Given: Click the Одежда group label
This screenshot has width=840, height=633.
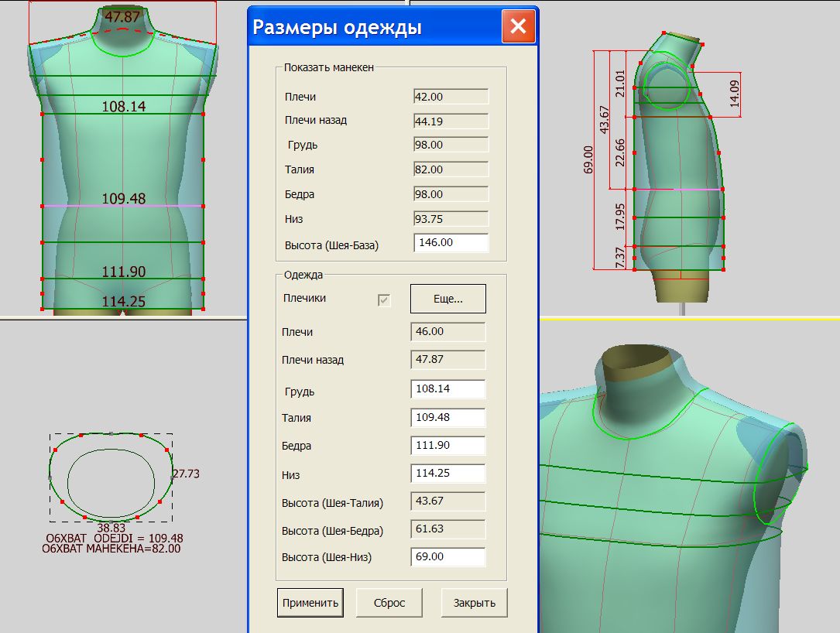Looking at the screenshot, I should coord(303,275).
